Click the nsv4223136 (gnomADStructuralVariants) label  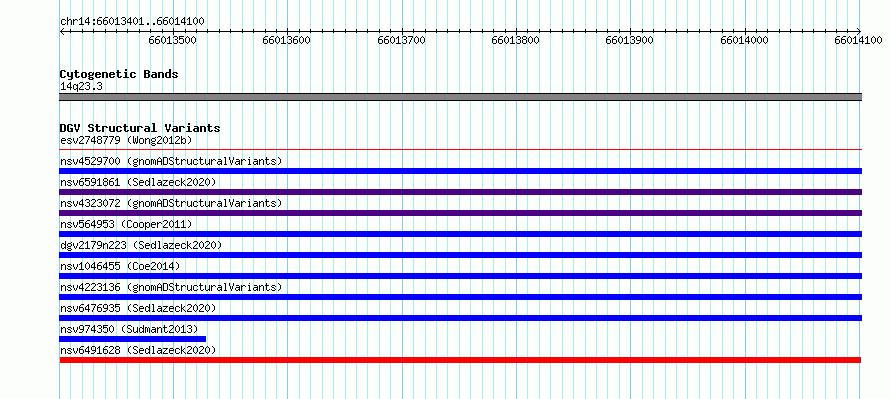pyautogui.click(x=171, y=287)
